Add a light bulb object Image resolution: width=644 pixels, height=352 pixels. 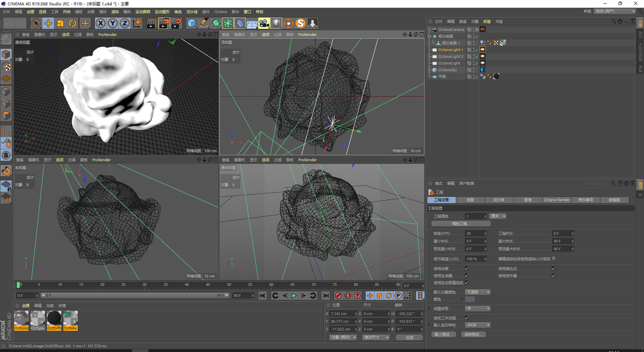click(x=276, y=23)
